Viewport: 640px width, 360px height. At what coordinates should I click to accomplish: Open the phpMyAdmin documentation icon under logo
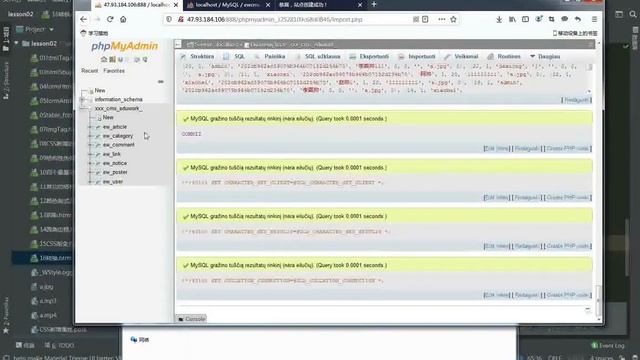[120, 60]
